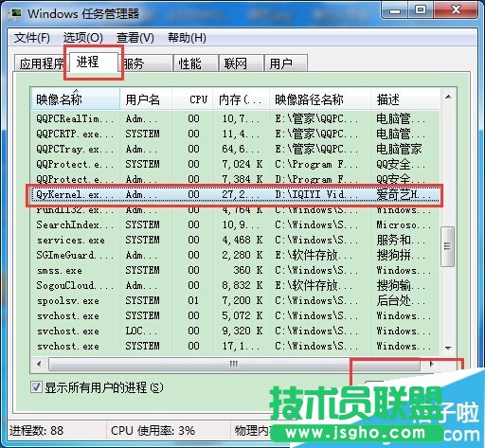Select the smss.exe process row
The width and height of the screenshot is (485, 448).
coord(235,270)
